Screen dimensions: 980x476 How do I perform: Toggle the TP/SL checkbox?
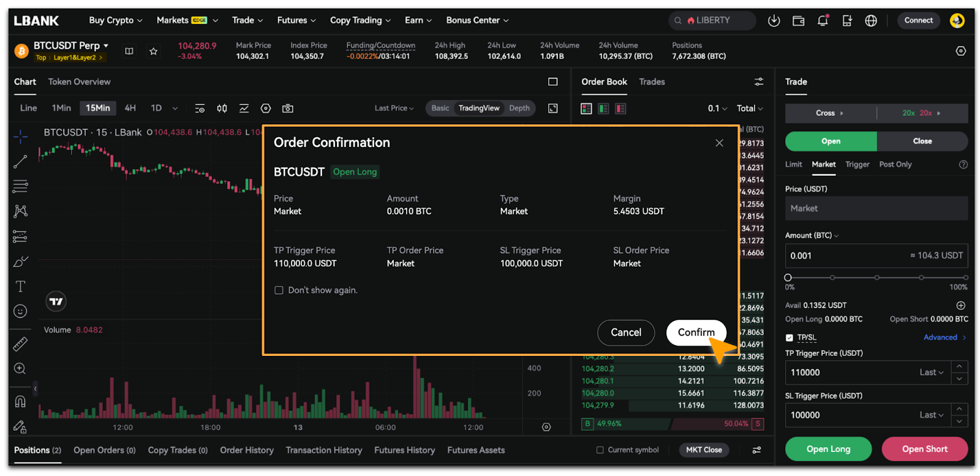(x=790, y=338)
